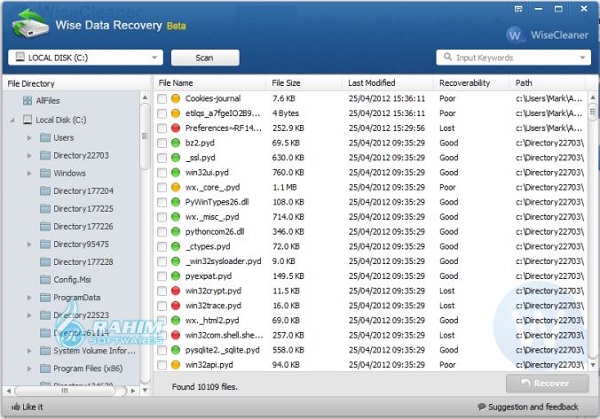
Task: Click the Scan button
Action: [x=205, y=58]
